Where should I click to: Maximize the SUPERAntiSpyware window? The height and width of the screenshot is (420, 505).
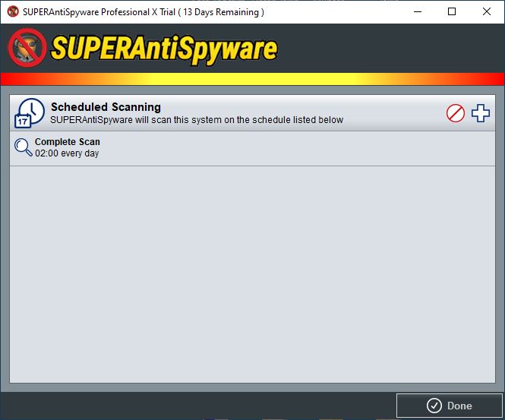coord(452,11)
